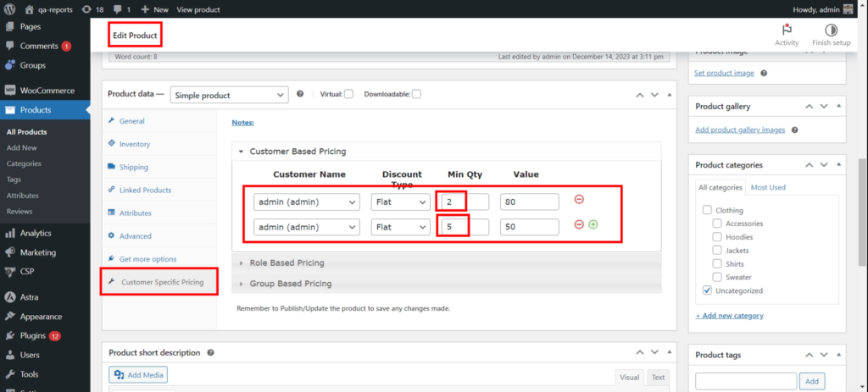868x392 pixels.
Task: Open Analytics in the sidebar
Action: [36, 233]
